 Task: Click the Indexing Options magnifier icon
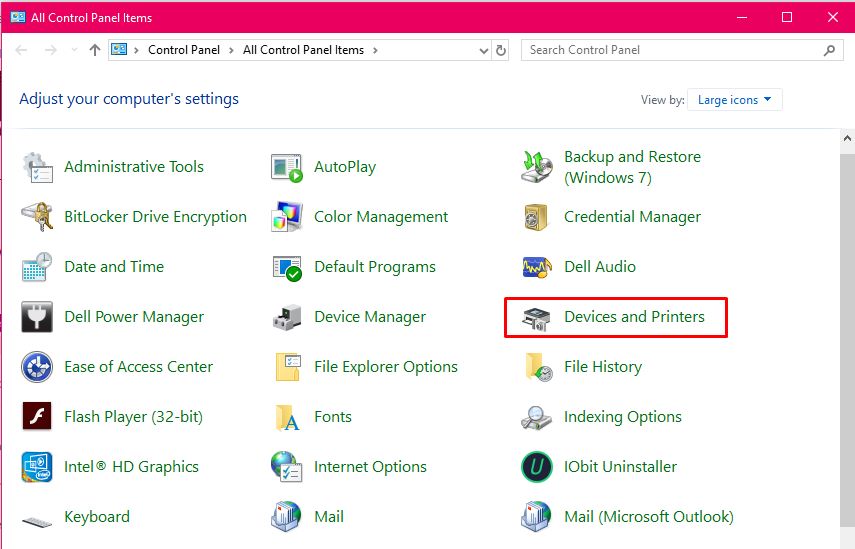click(536, 418)
